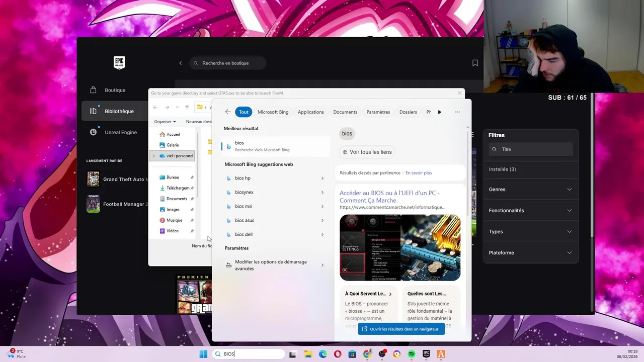Open the Windows Start button

(203, 354)
